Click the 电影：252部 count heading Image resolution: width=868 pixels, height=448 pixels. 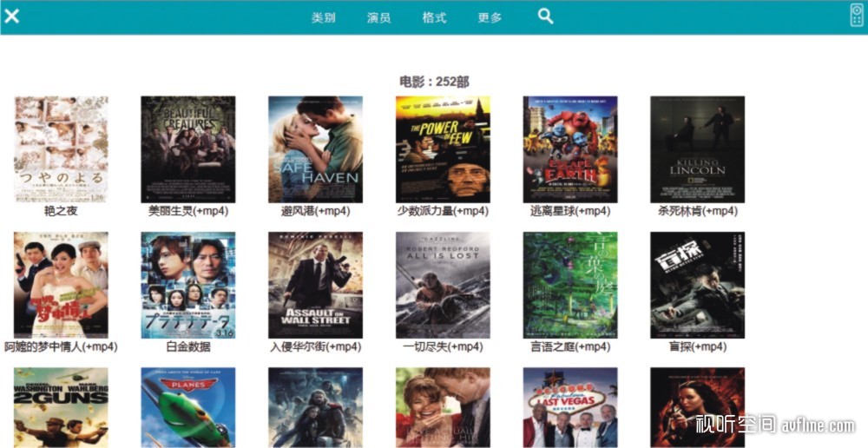pos(435,82)
